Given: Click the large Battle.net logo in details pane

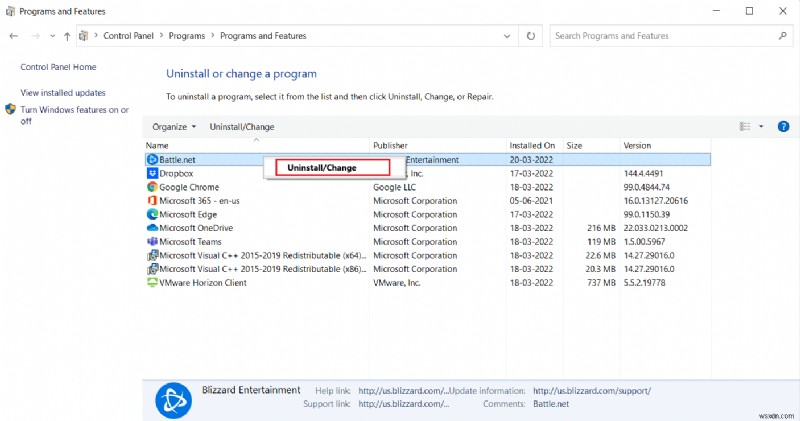Looking at the screenshot, I should click(173, 401).
